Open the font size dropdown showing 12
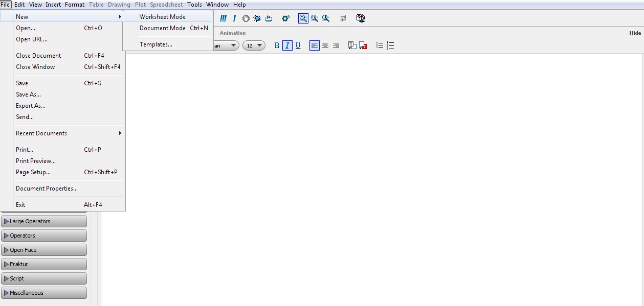 coord(254,45)
